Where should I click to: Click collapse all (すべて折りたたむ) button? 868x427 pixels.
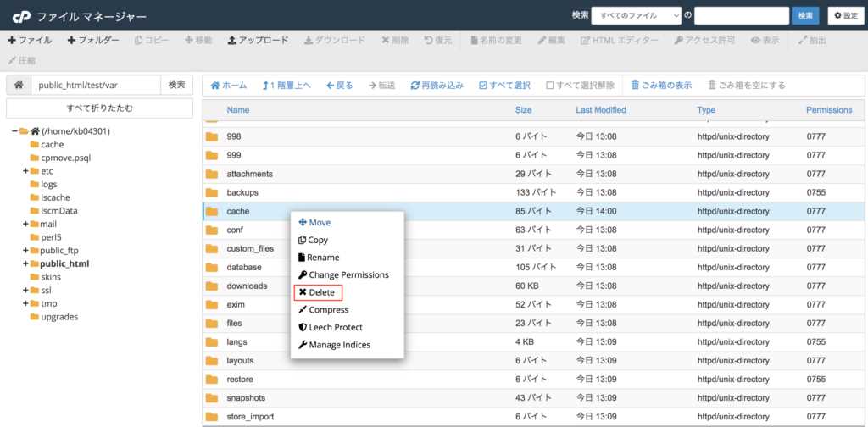[x=99, y=108]
